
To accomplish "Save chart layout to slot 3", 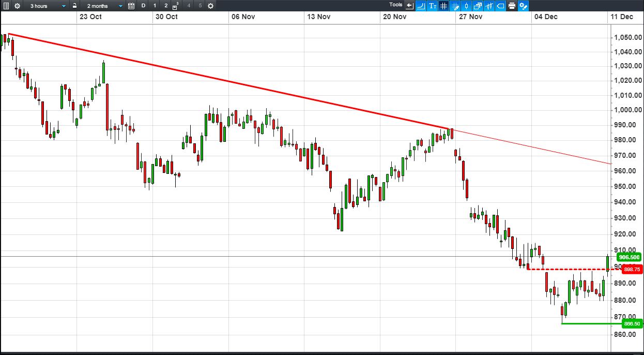I will [x=176, y=6].
